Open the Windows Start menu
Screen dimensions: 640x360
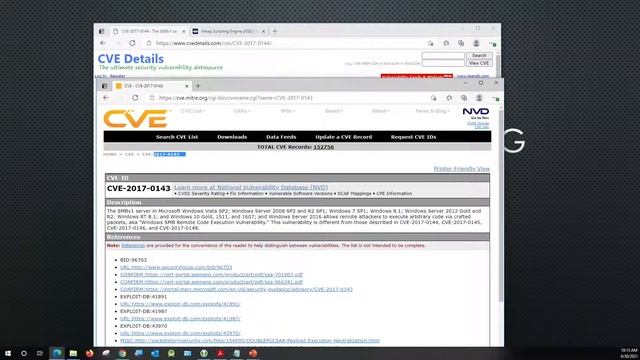pyautogui.click(x=8, y=353)
